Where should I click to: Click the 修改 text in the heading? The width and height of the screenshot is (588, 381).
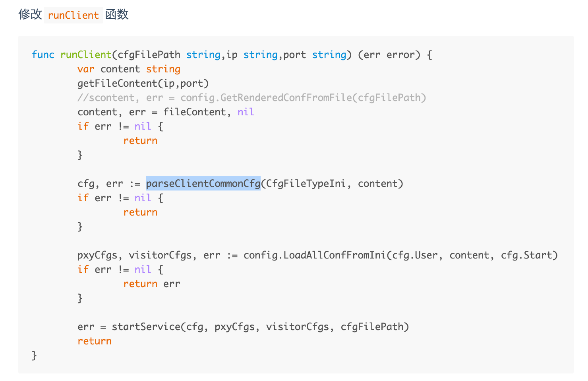pyautogui.click(x=30, y=15)
